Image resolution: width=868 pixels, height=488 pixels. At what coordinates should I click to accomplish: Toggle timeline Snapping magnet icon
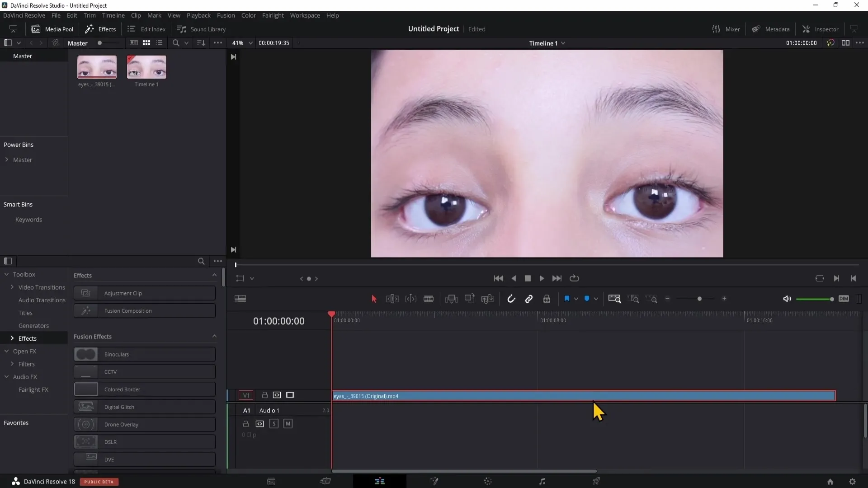(511, 299)
